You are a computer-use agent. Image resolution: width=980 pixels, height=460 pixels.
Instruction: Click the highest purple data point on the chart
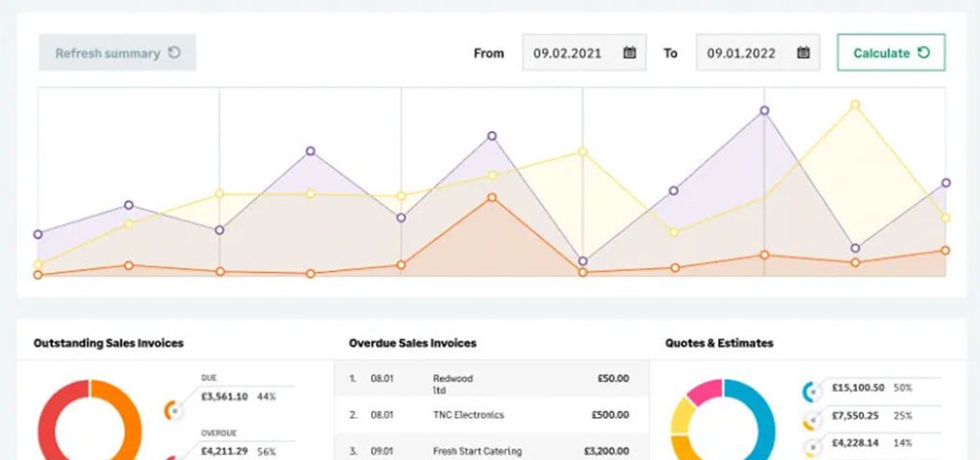coord(764,110)
